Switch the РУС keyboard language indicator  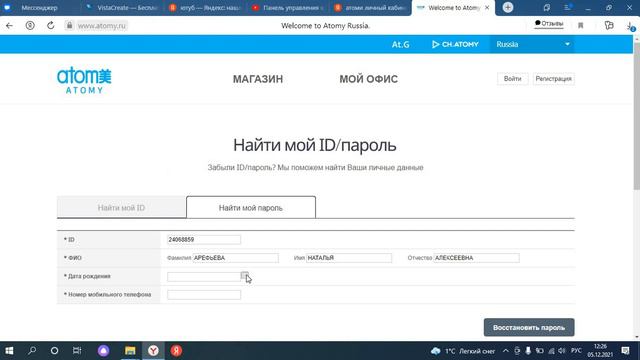pyautogui.click(x=576, y=351)
